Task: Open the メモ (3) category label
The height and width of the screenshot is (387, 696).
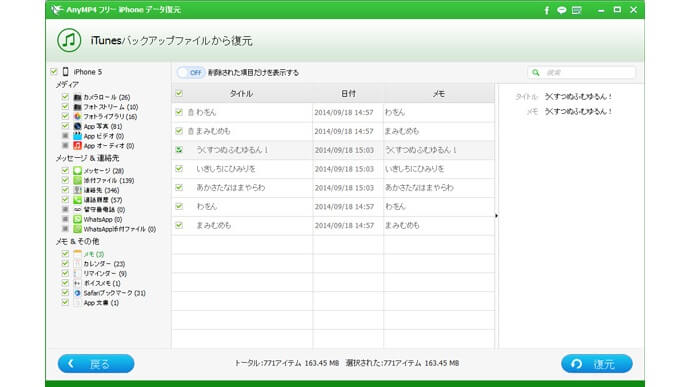Action: point(94,254)
